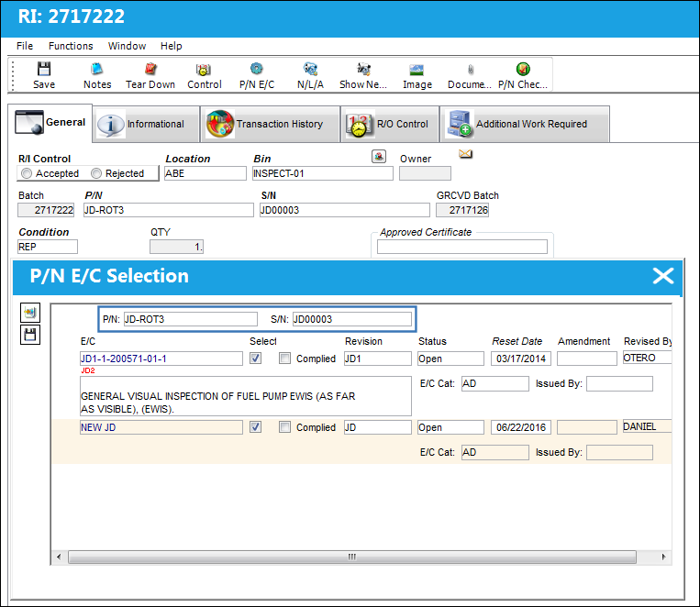This screenshot has width=700, height=607.
Task: Click the Condition field containing REP
Action: [x=48, y=247]
